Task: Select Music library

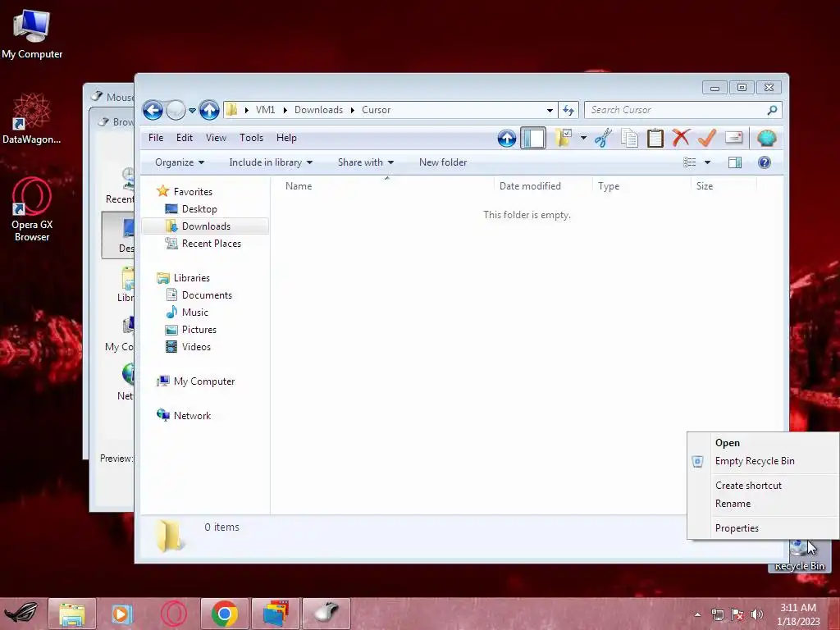Action: click(195, 313)
